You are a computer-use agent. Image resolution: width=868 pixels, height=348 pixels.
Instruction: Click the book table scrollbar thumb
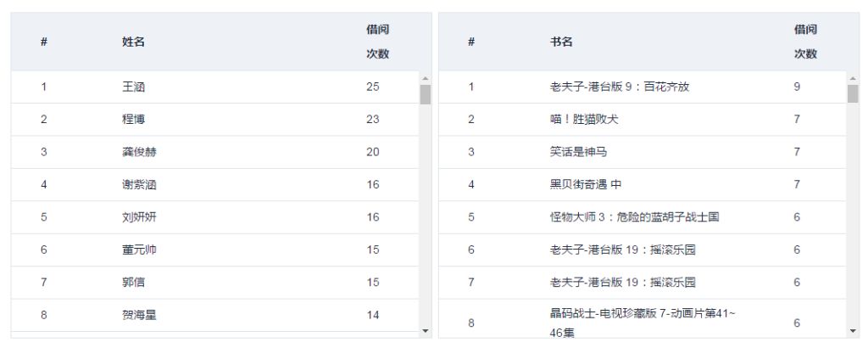pyautogui.click(x=853, y=94)
